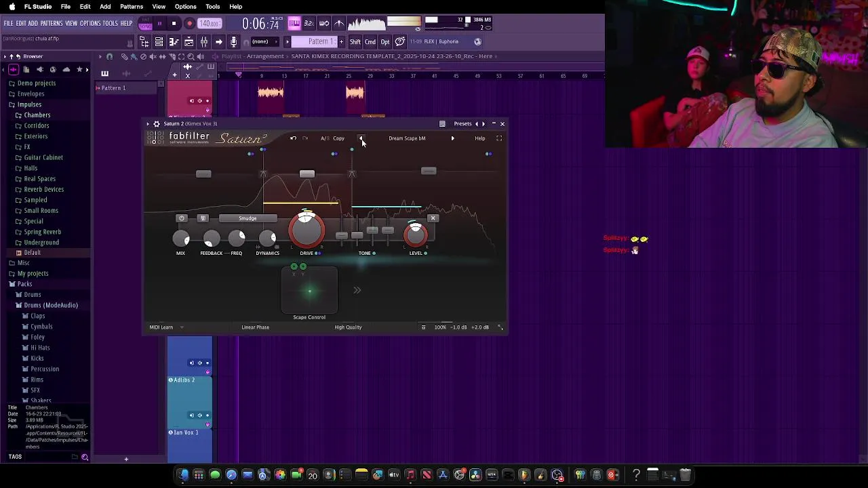Click the Browser favorites star icon
The width and height of the screenshot is (868, 488).
coord(79,69)
